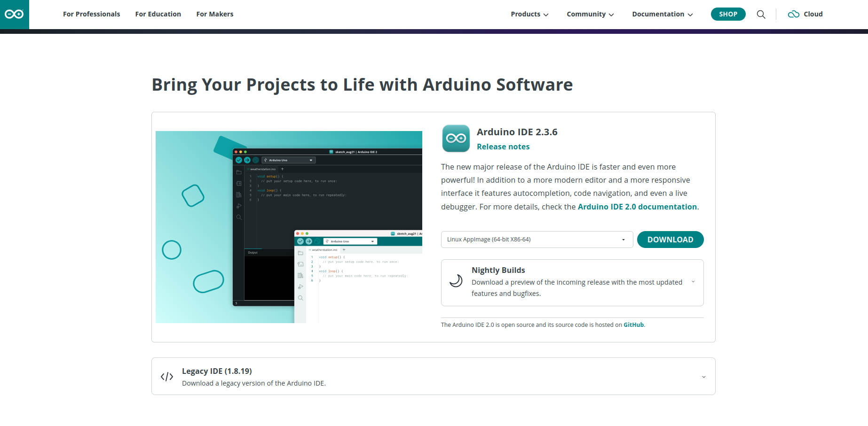Expand the Nightly Builds section
This screenshot has height=426, width=868.
[693, 282]
